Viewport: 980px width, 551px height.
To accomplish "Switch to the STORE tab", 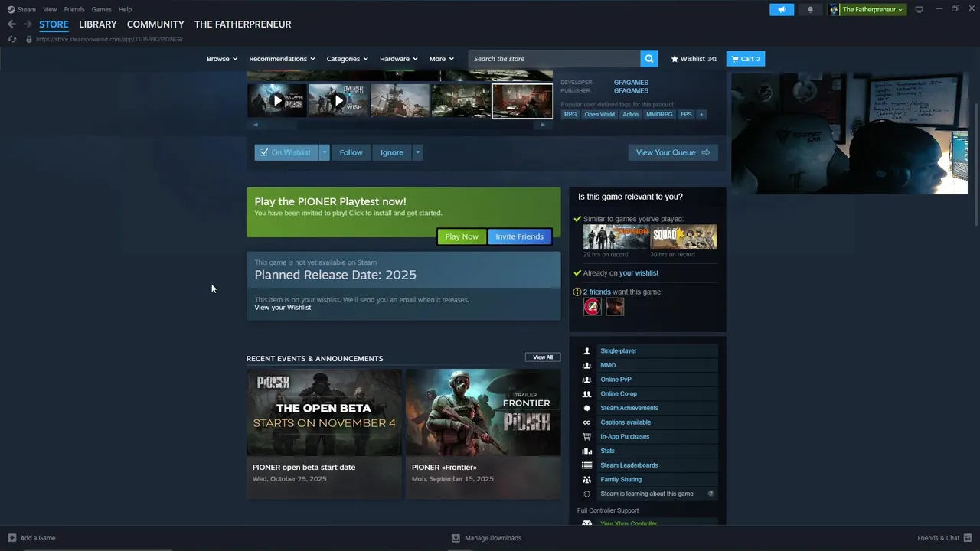I will pyautogui.click(x=54, y=24).
